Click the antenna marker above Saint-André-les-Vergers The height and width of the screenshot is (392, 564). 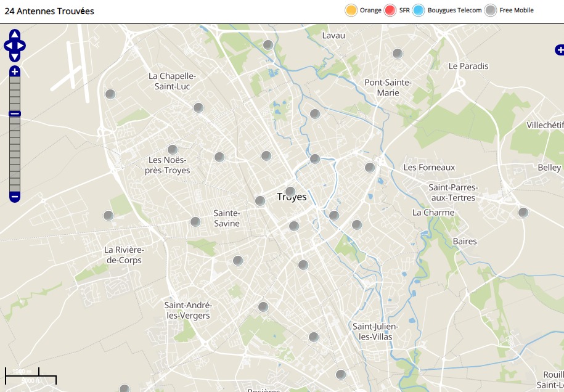pos(238,261)
